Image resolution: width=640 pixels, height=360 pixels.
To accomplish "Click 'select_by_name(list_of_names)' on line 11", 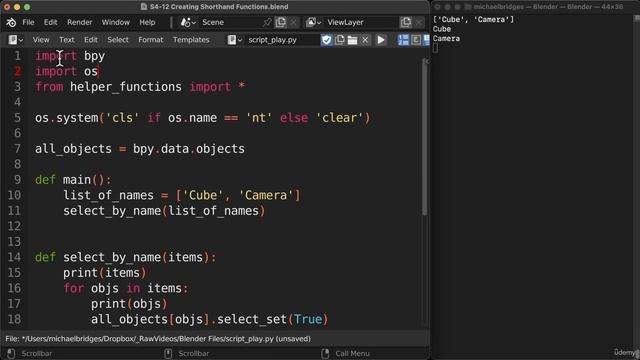I will coord(164,211).
